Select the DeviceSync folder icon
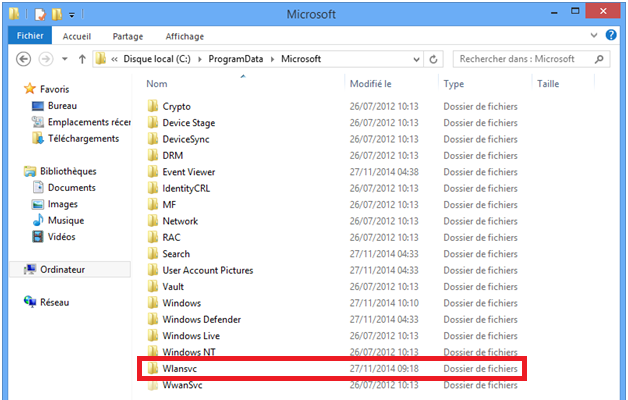The width and height of the screenshot is (628, 400). pyautogui.click(x=153, y=139)
